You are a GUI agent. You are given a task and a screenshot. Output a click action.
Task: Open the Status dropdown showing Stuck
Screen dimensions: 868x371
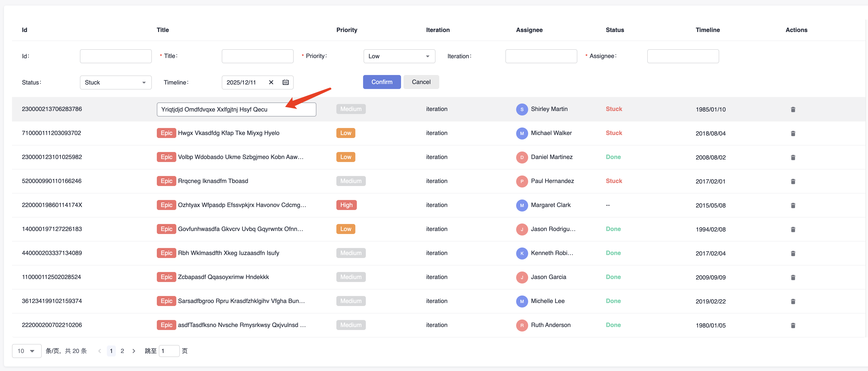(116, 83)
